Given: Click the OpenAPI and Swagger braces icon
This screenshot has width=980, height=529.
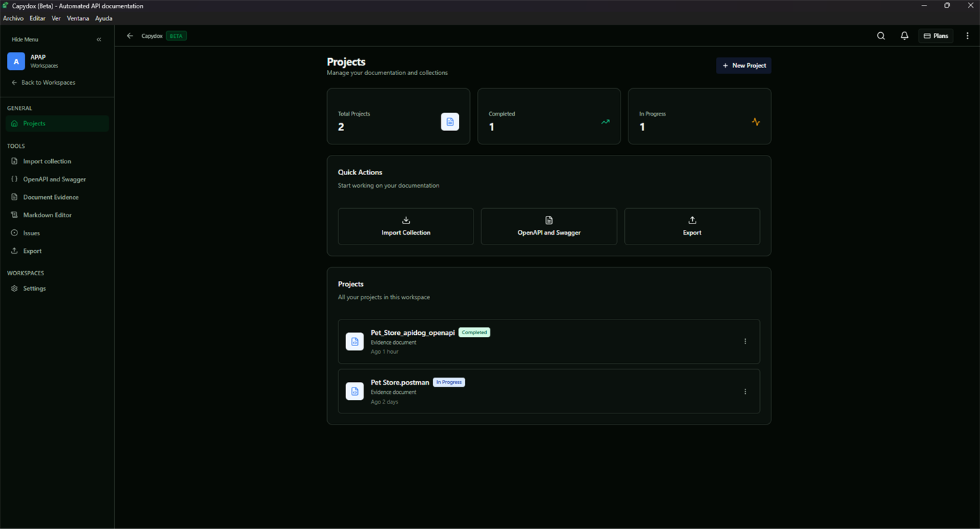Looking at the screenshot, I should 14,179.
